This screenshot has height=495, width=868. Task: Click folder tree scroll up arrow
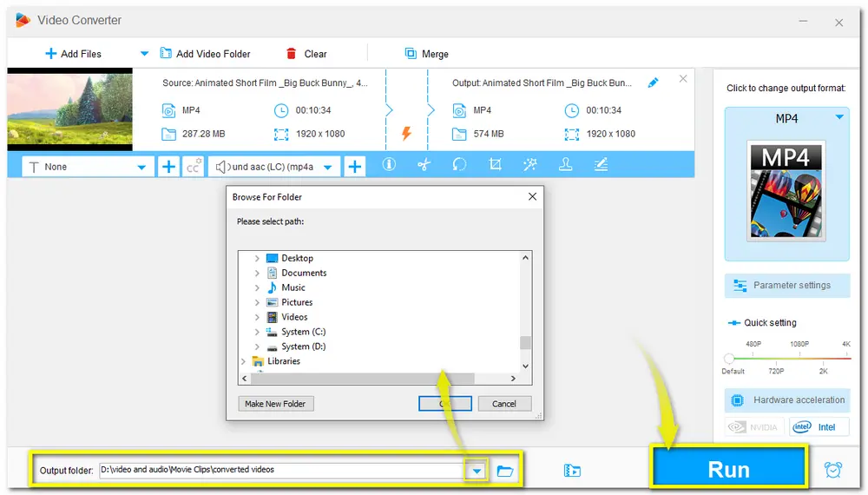pos(525,257)
